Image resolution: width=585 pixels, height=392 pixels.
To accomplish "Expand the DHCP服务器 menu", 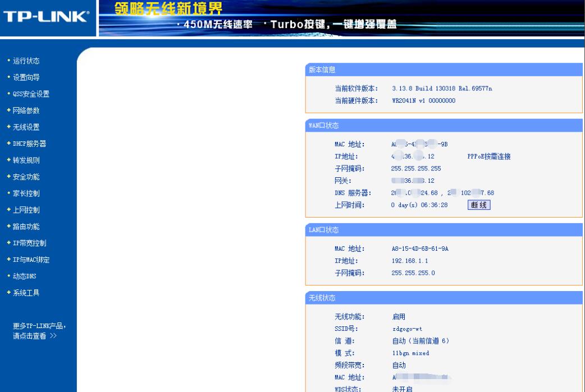I will click(x=29, y=144).
